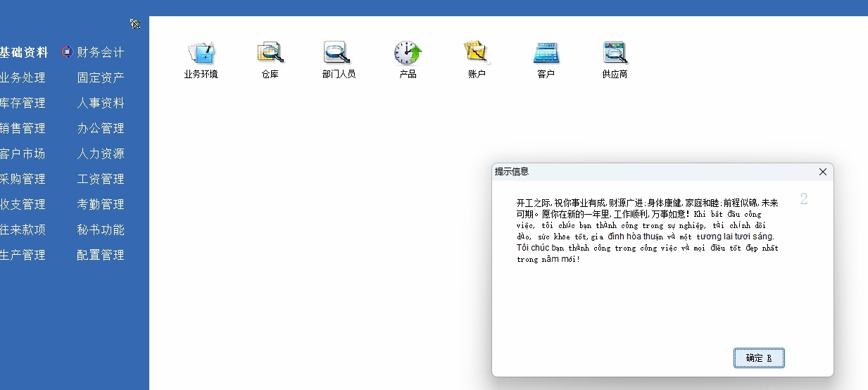The height and width of the screenshot is (390, 868).
Task: Choose 采购管理 in the sidebar
Action: coord(23,179)
